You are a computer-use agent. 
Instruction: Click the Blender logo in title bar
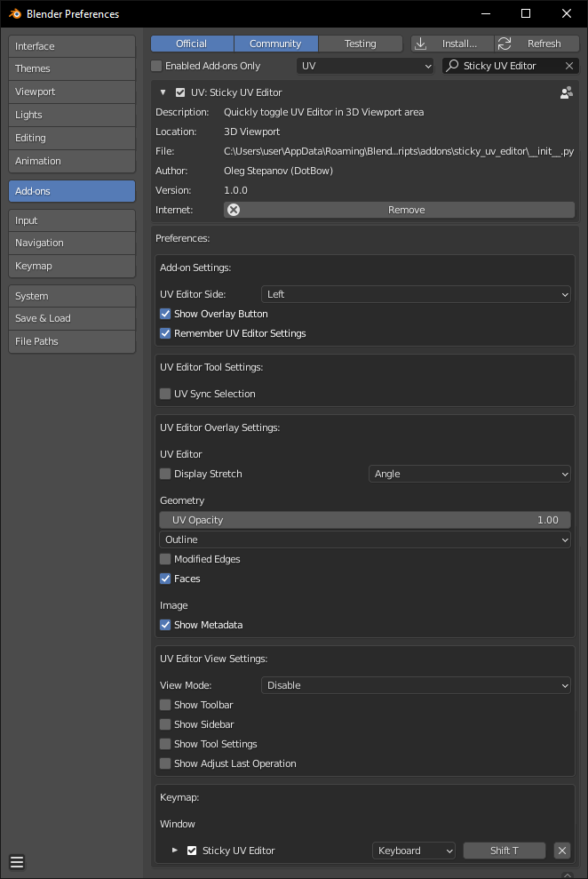click(x=14, y=13)
